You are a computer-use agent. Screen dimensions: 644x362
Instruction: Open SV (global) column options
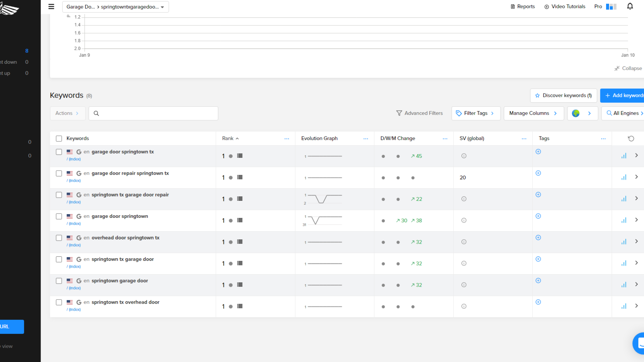click(524, 138)
